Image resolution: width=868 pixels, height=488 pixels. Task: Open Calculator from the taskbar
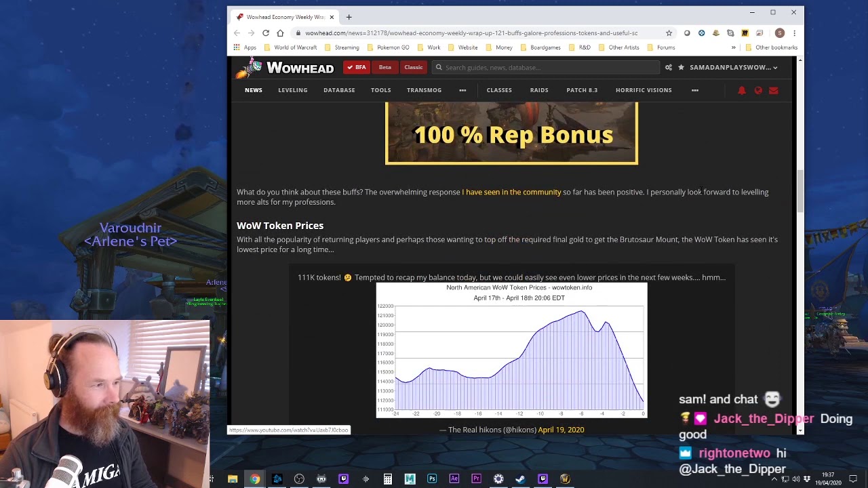click(x=388, y=479)
